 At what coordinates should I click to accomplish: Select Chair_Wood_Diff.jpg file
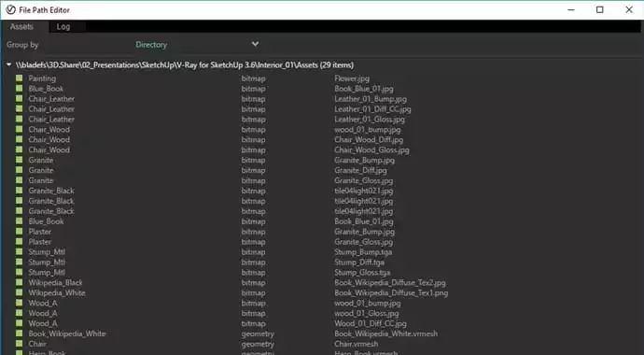click(x=369, y=140)
